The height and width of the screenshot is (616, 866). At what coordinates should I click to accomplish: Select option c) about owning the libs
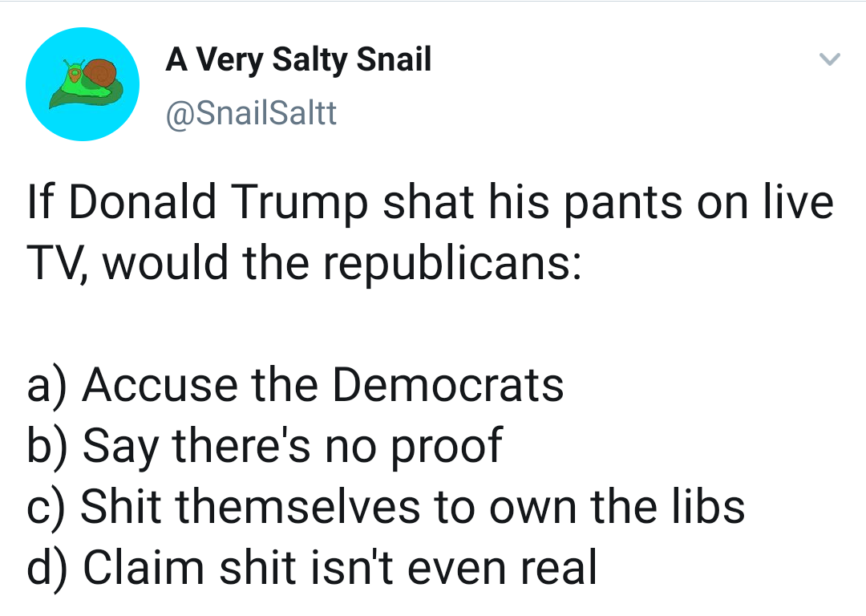click(x=386, y=507)
